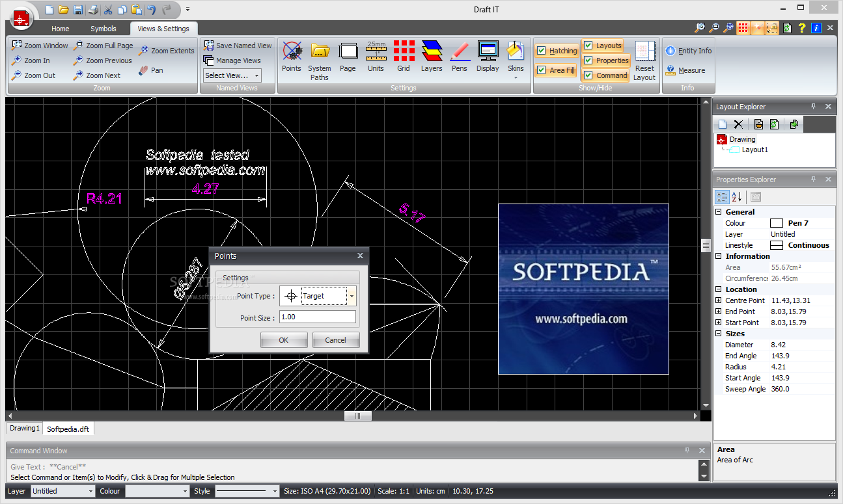This screenshot has height=504, width=843.
Task: Click Manage Views
Action: coord(232,60)
